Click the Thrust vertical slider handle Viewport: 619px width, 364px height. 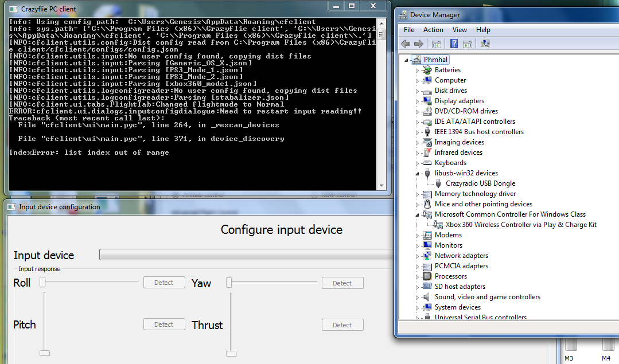tap(231, 354)
